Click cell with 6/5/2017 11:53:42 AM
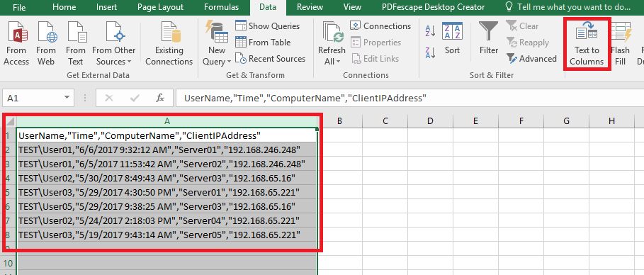 click(x=167, y=164)
